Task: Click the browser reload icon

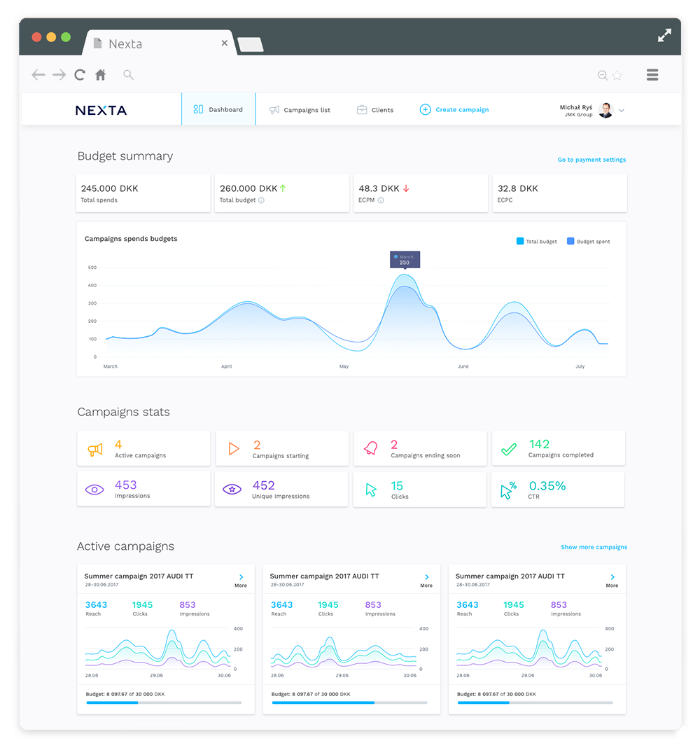Action: pyautogui.click(x=80, y=75)
